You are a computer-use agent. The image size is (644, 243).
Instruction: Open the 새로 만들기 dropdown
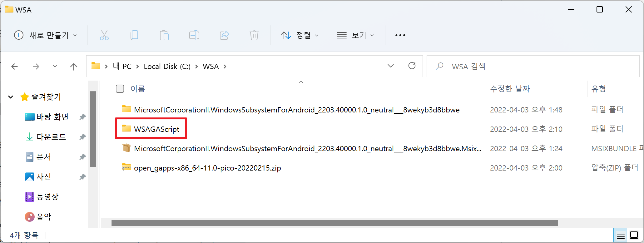[46, 35]
